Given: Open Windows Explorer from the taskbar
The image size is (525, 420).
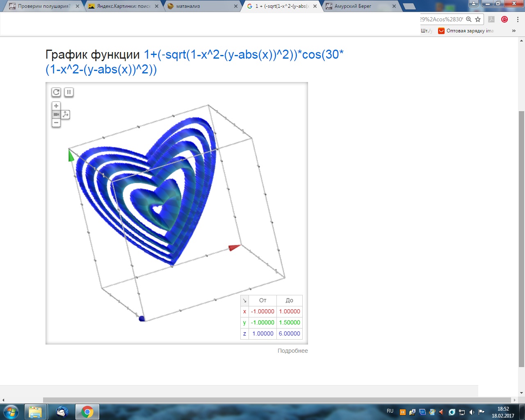Looking at the screenshot, I should (35, 411).
